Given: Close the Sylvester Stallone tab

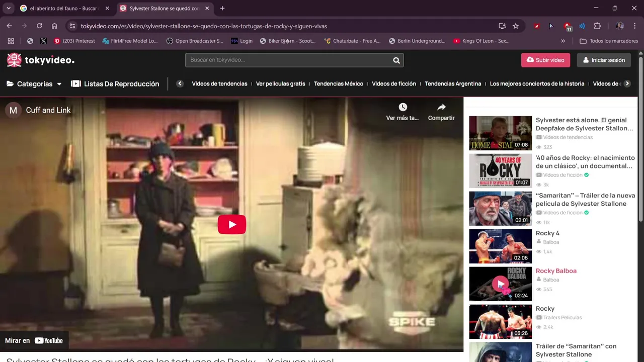Looking at the screenshot, I should pos(207,9).
